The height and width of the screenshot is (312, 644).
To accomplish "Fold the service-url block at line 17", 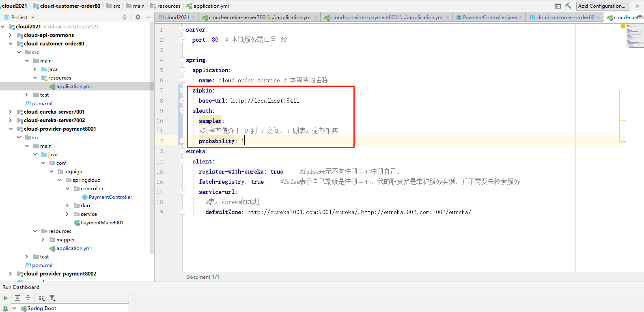I will pos(183,192).
